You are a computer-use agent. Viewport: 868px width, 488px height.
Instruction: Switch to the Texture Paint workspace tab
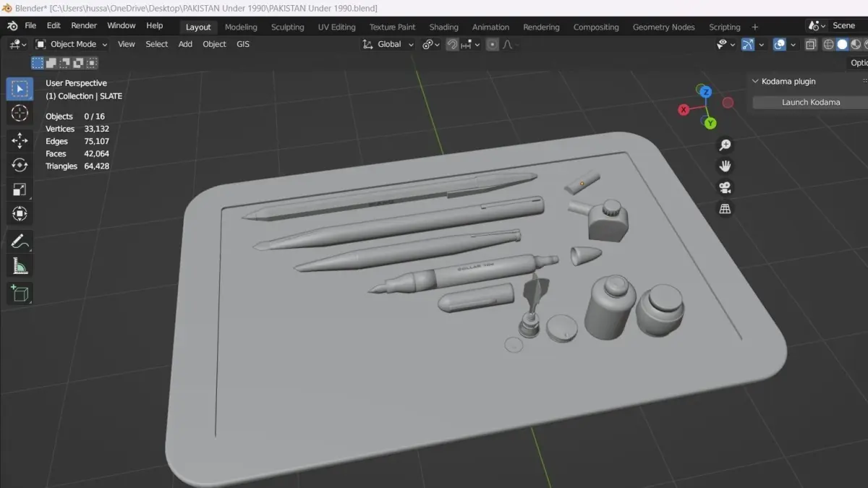pyautogui.click(x=392, y=27)
